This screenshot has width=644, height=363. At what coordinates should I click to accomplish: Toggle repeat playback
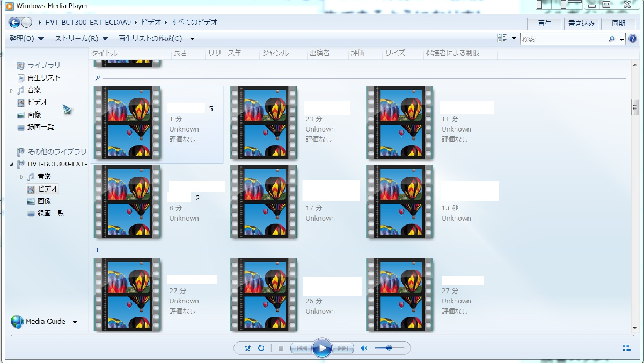point(261,348)
